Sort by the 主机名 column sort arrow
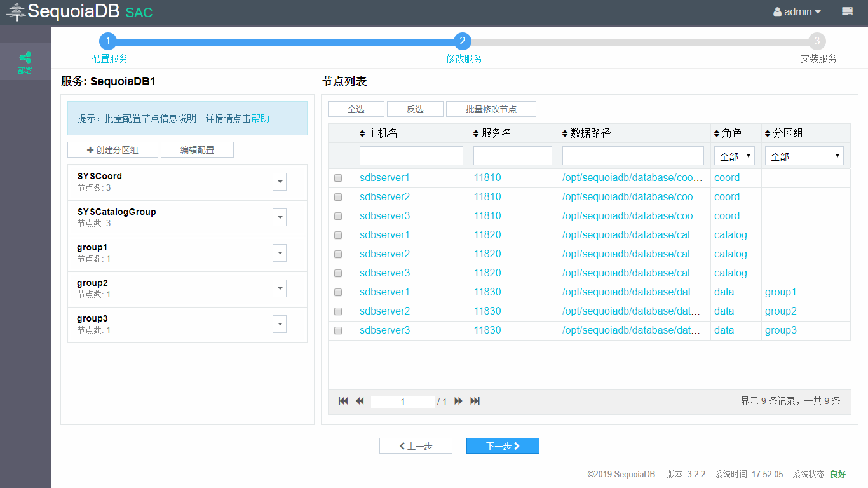This screenshot has width=868, height=488. pyautogui.click(x=363, y=133)
